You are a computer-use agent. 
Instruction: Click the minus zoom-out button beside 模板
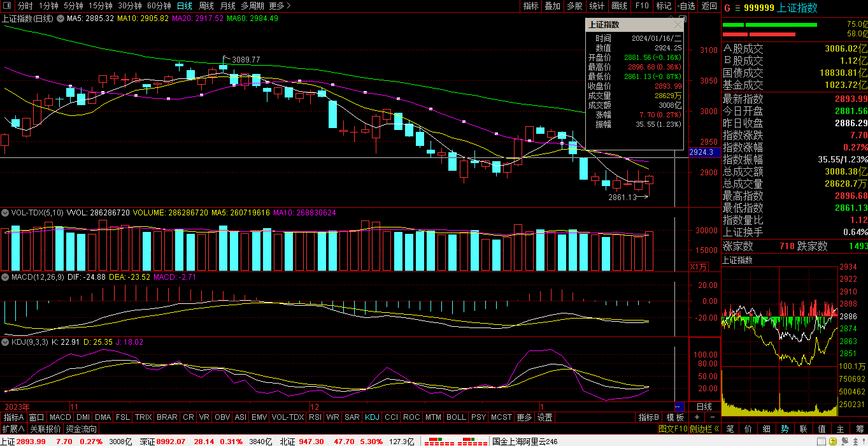click(711, 417)
